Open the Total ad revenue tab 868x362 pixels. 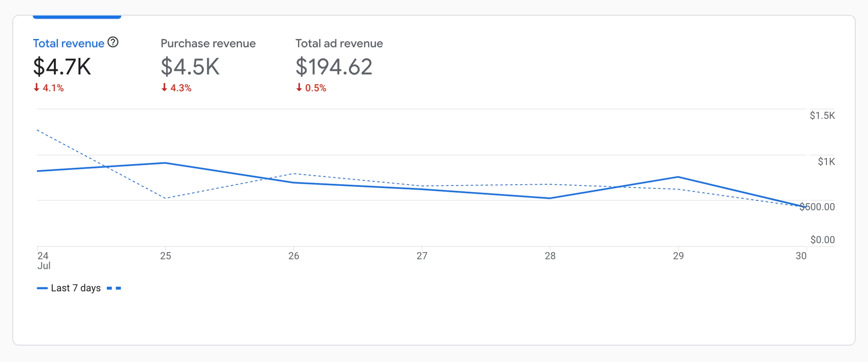pos(339,43)
